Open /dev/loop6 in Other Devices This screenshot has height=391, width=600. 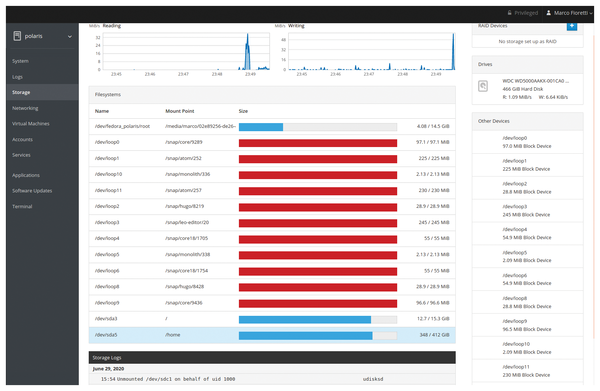[x=527, y=279]
